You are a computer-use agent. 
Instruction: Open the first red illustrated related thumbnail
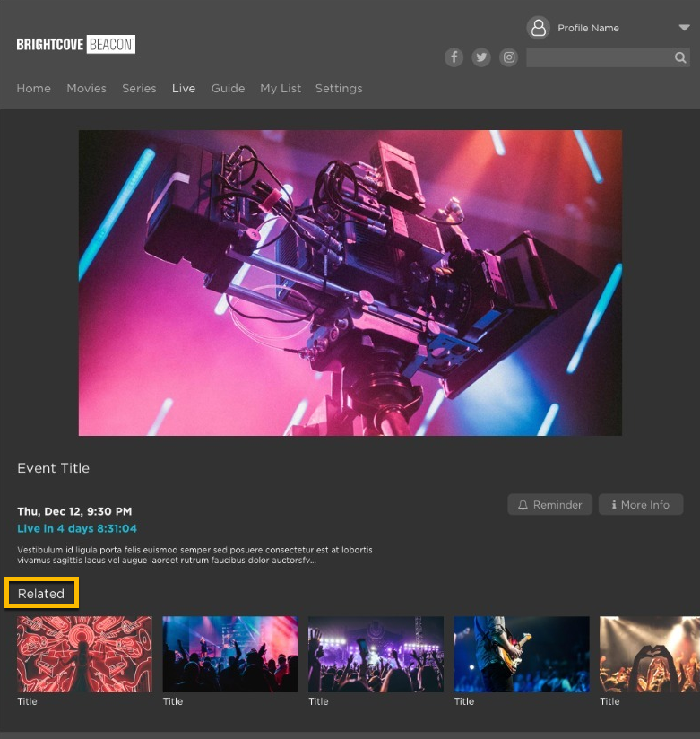[x=84, y=654]
